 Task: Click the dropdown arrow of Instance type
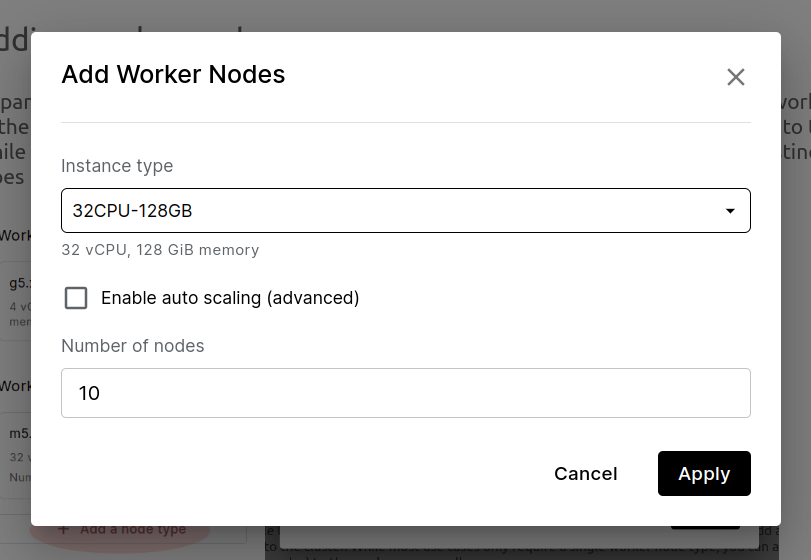(730, 211)
